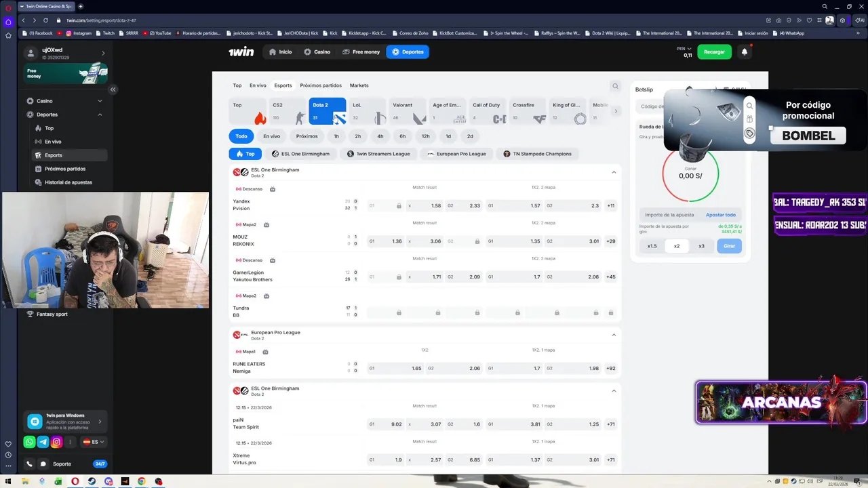Collapse the first ESL One Birmingham group
The width and height of the screenshot is (868, 488).
(x=614, y=172)
